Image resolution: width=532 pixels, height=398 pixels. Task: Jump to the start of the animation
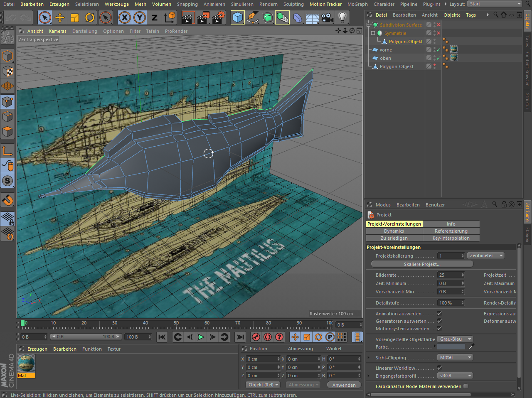click(162, 337)
